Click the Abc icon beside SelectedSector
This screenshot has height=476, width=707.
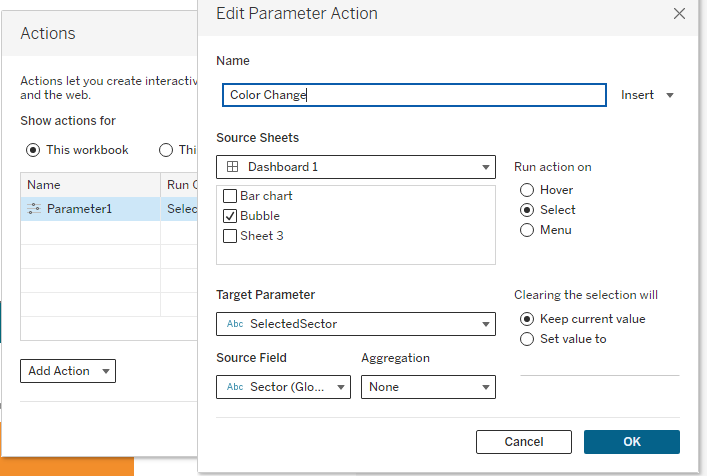point(235,324)
